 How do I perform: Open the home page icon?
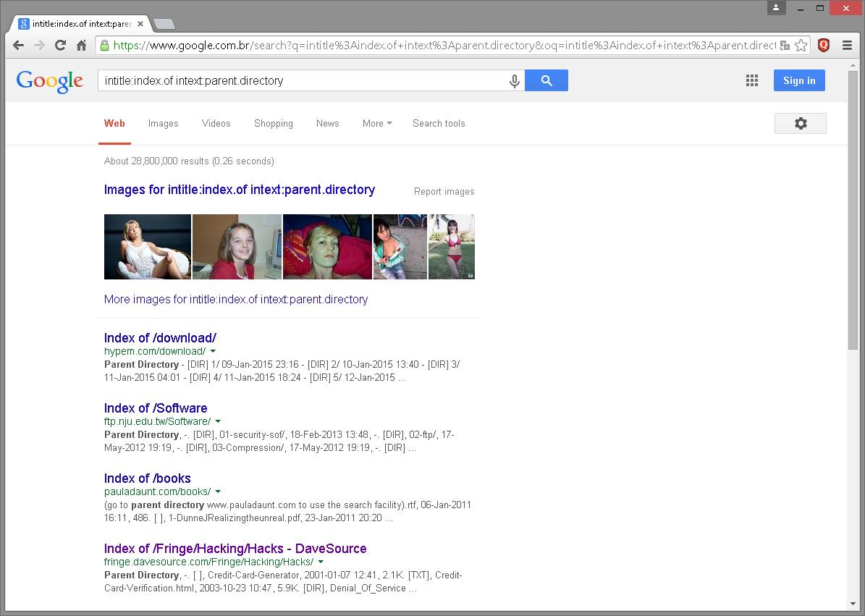[81, 46]
